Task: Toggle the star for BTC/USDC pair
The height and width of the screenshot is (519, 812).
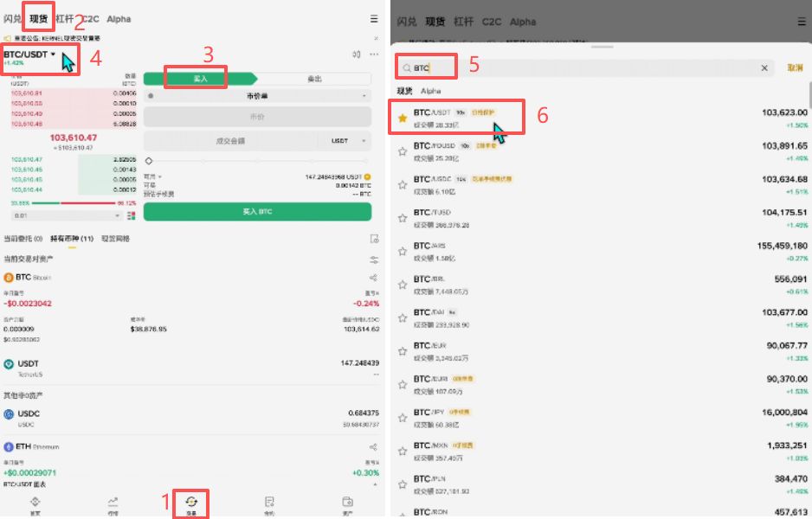Action: 403,184
